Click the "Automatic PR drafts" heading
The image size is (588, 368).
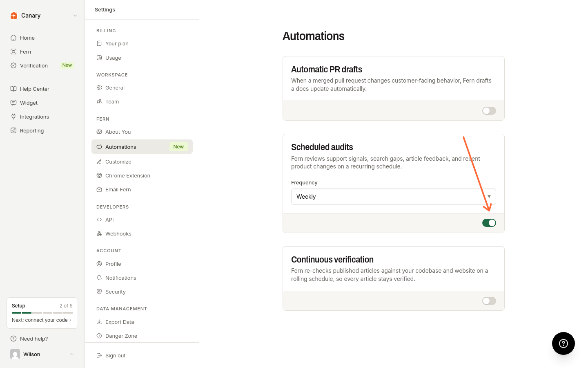coord(327,70)
